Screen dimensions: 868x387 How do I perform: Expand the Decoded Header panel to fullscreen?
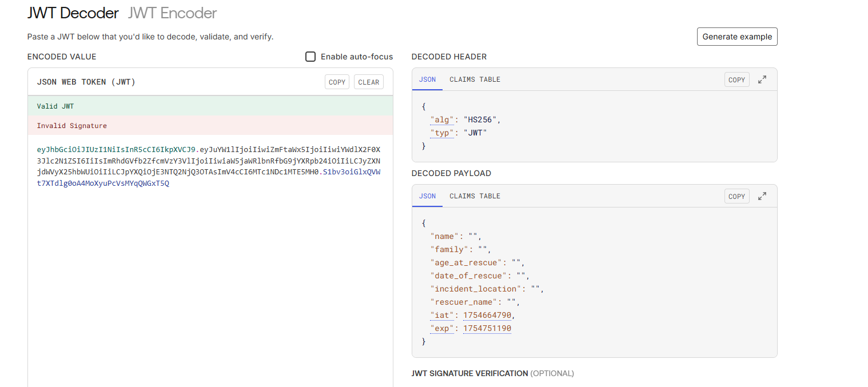762,80
